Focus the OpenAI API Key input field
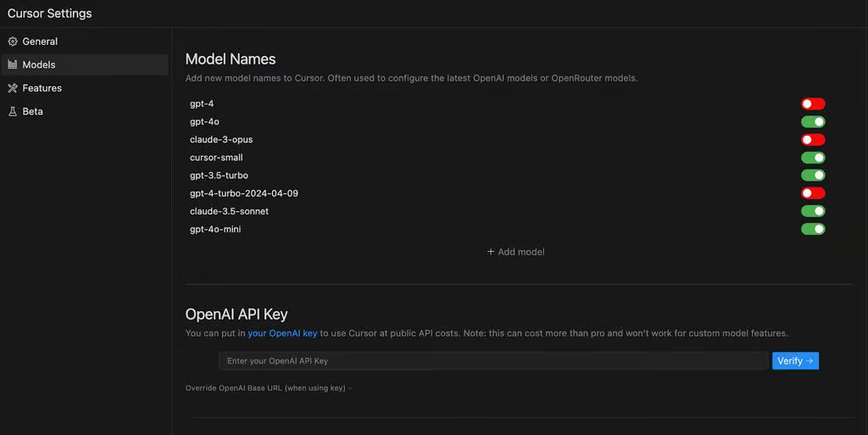The height and width of the screenshot is (435, 868). [493, 361]
